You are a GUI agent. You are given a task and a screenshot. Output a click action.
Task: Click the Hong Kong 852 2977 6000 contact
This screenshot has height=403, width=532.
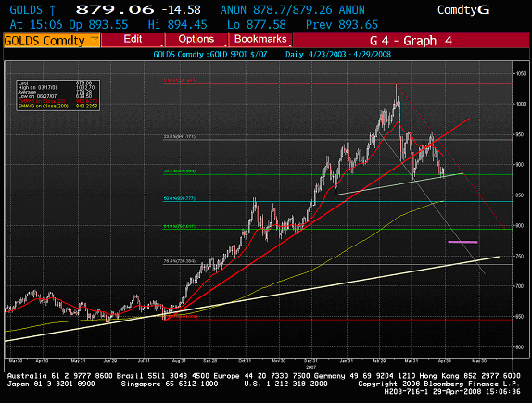coord(470,376)
